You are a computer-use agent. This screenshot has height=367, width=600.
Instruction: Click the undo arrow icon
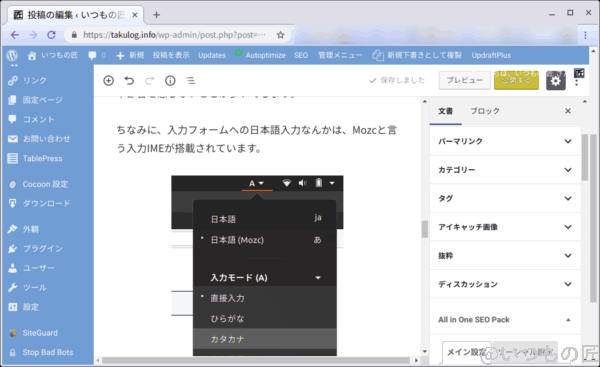(x=129, y=81)
